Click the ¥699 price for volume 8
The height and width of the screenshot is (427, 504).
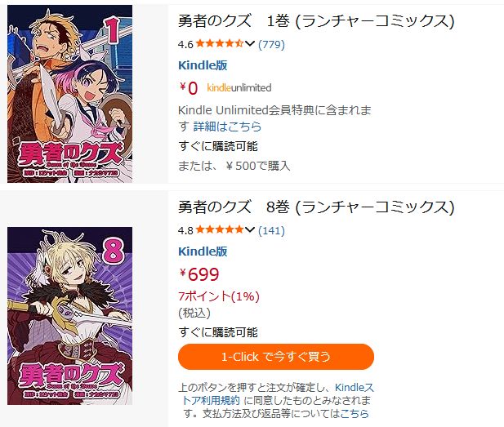(x=199, y=274)
